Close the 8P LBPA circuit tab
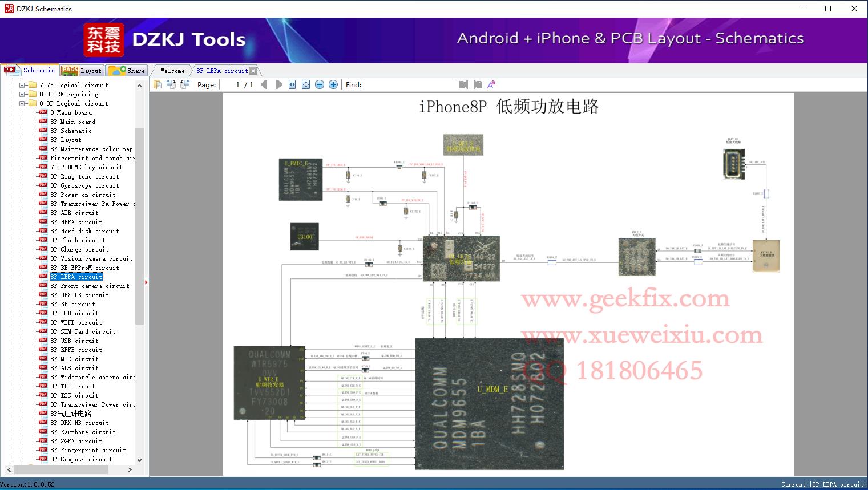The width and height of the screenshot is (868, 490). point(253,71)
